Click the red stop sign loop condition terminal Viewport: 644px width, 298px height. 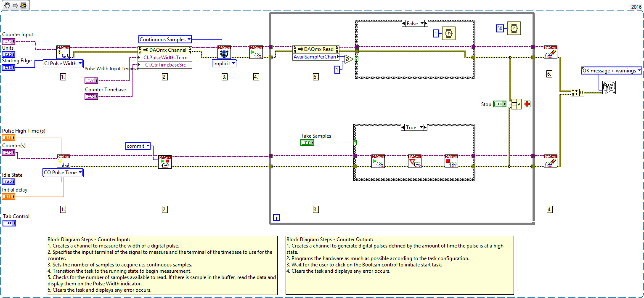[x=527, y=104]
